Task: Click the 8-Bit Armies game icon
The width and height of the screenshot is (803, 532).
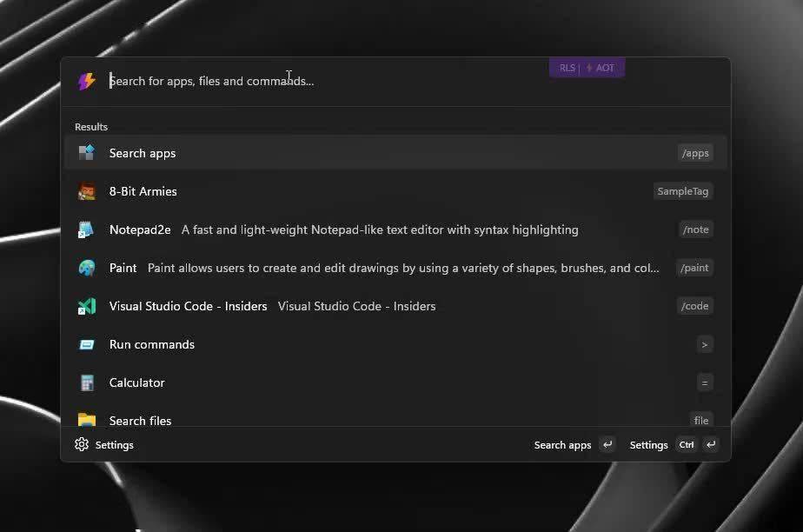Action: 86,191
